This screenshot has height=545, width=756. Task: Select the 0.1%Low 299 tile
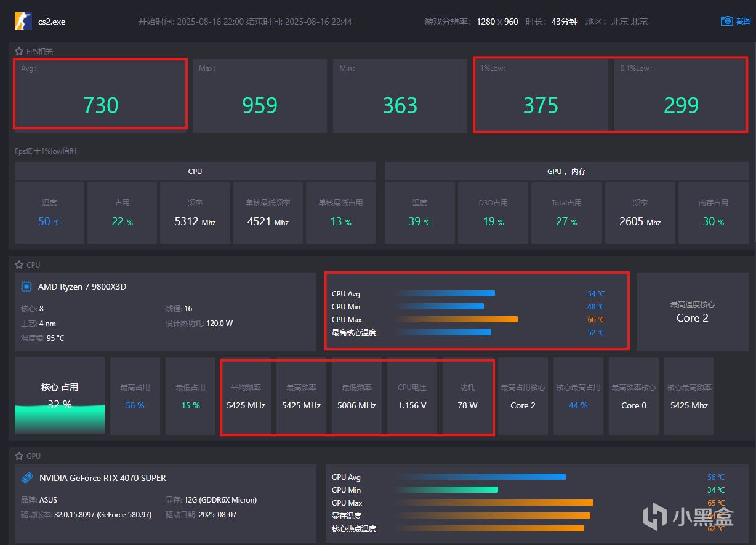point(681,95)
